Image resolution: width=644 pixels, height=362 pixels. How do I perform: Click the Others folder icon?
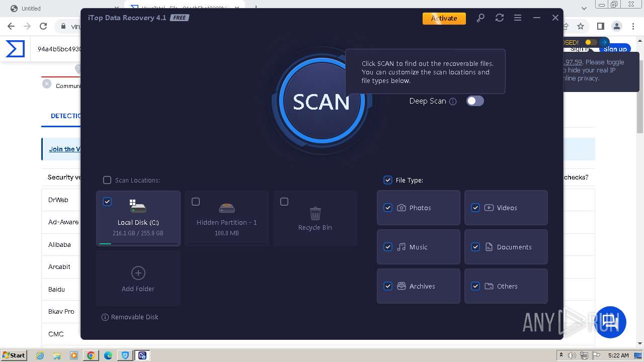tap(489, 286)
